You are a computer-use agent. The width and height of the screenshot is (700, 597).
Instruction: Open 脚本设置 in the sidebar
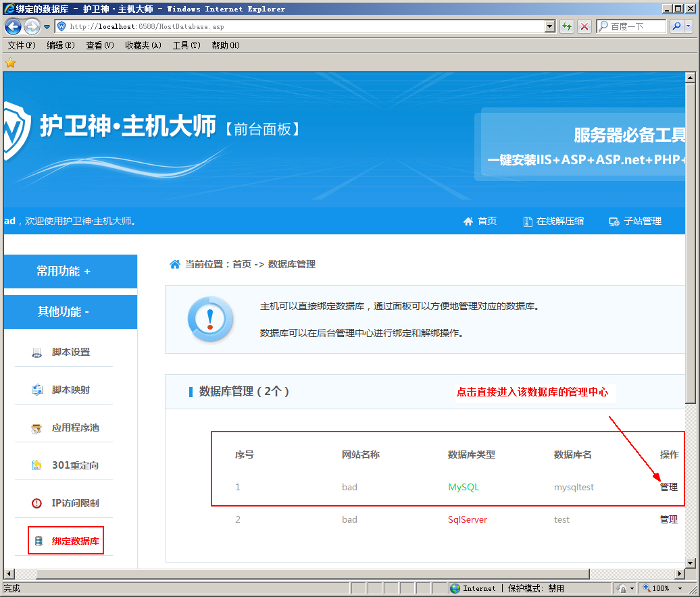pos(69,352)
